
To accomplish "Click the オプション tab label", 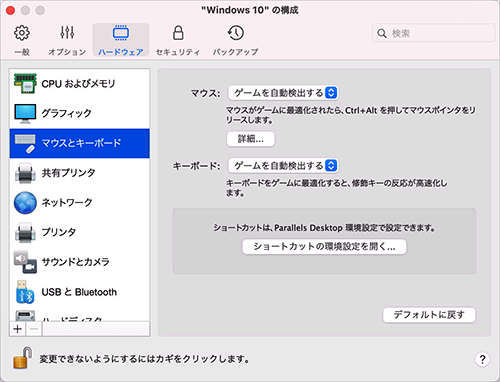I will tap(67, 52).
